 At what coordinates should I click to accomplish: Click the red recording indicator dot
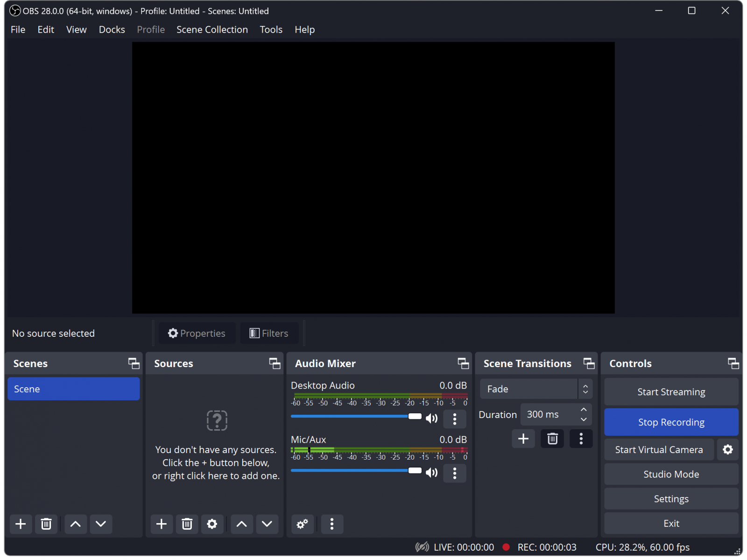click(x=506, y=547)
